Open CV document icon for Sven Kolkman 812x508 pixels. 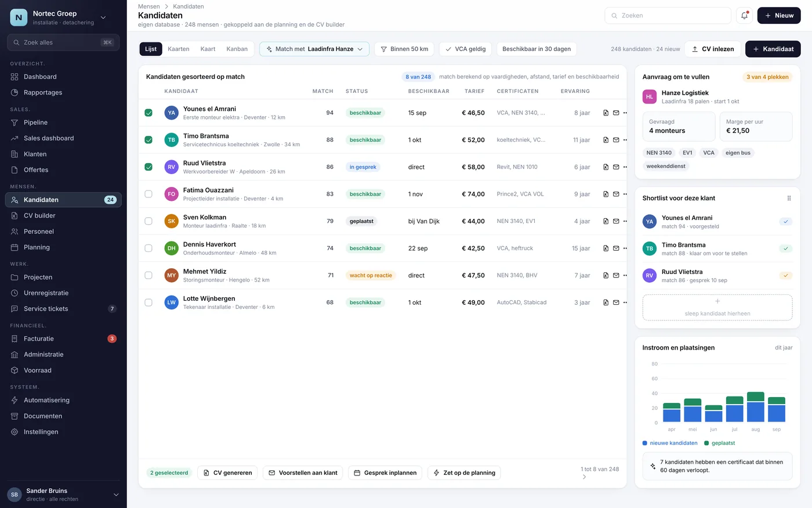tap(606, 221)
